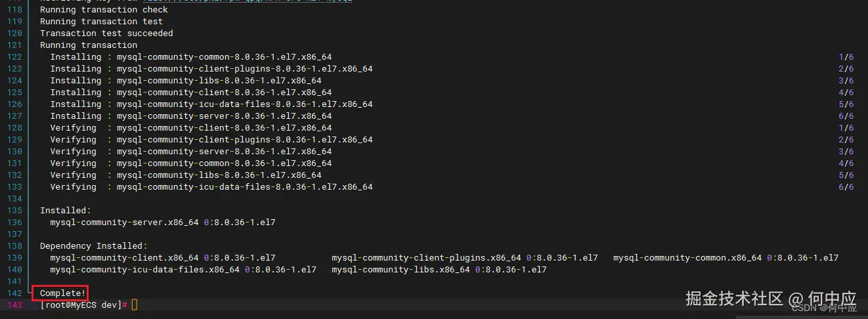The height and width of the screenshot is (319, 868).
Task: Click mysql-community-libs.x86_64 on line 140
Action: coord(401,269)
